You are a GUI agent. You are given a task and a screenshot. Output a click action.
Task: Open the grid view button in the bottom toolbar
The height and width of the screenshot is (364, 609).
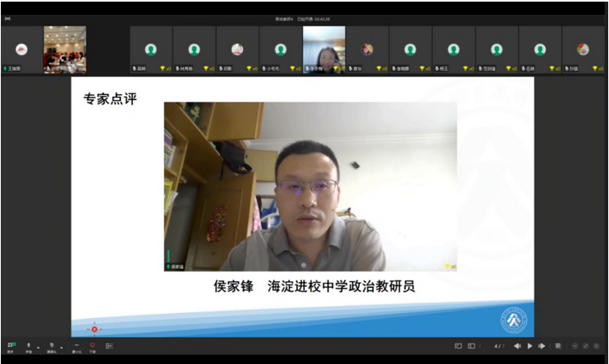pyautogui.click(x=11, y=347)
